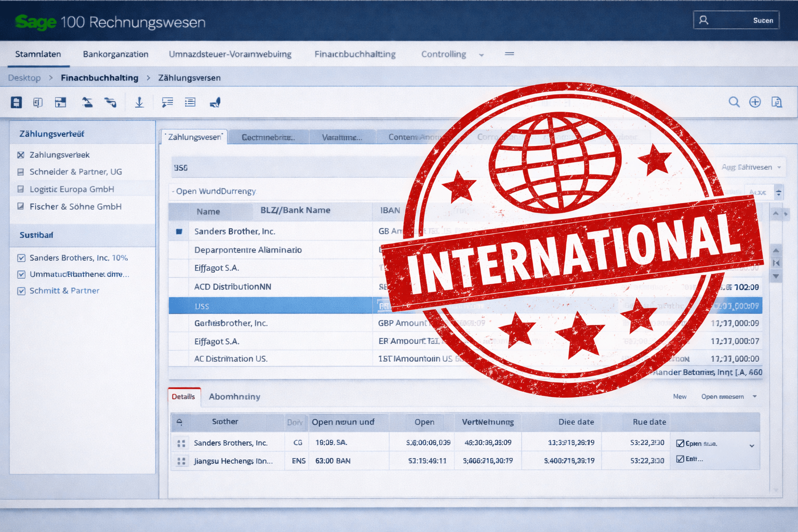Click the New link above details panel
Screen dimensions: 798x532
tap(680, 396)
